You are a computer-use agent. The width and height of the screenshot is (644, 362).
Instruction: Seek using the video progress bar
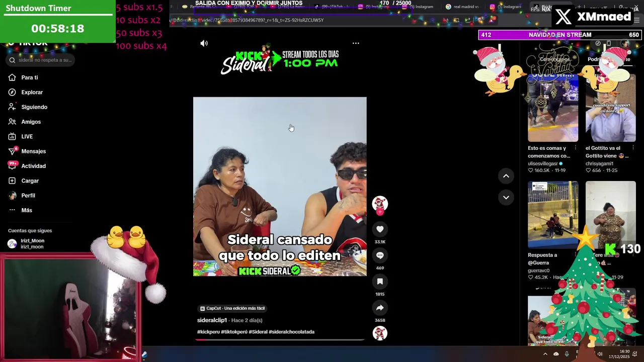[280, 339]
